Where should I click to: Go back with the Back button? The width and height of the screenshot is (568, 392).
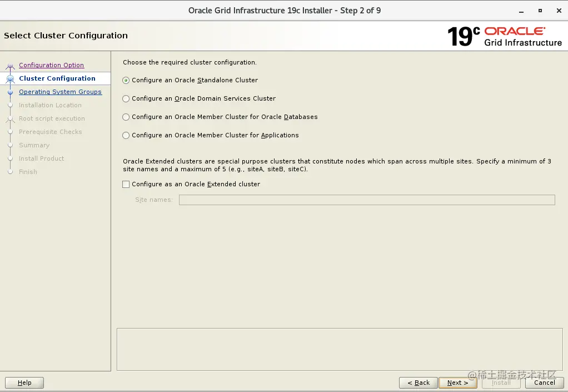click(x=418, y=383)
